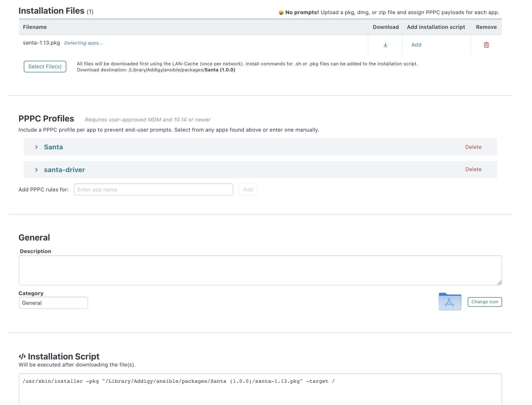Click the Select File(s) button
The height and width of the screenshot is (405, 532).
pyautogui.click(x=45, y=67)
